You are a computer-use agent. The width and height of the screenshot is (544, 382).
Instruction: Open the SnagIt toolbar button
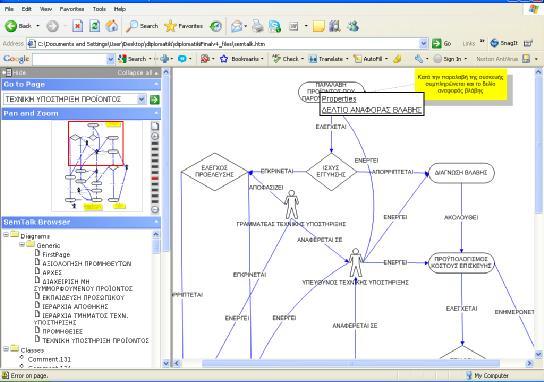click(x=504, y=43)
